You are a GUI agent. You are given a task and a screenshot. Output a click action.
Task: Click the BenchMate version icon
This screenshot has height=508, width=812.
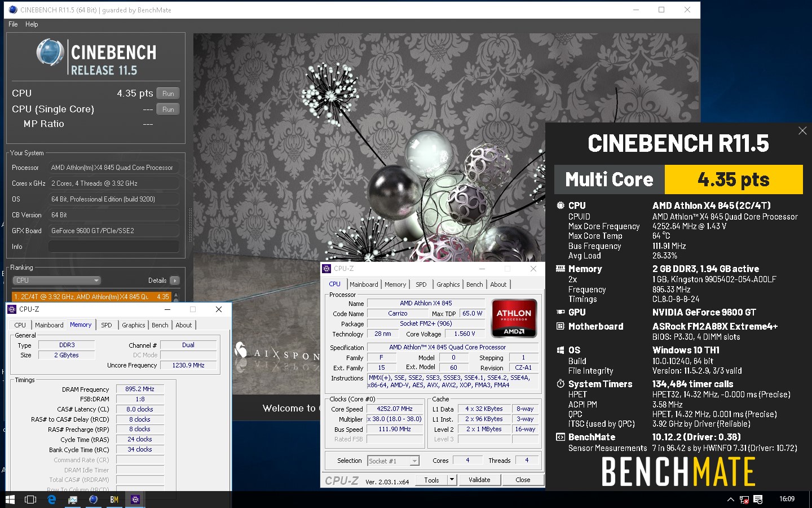tap(561, 437)
